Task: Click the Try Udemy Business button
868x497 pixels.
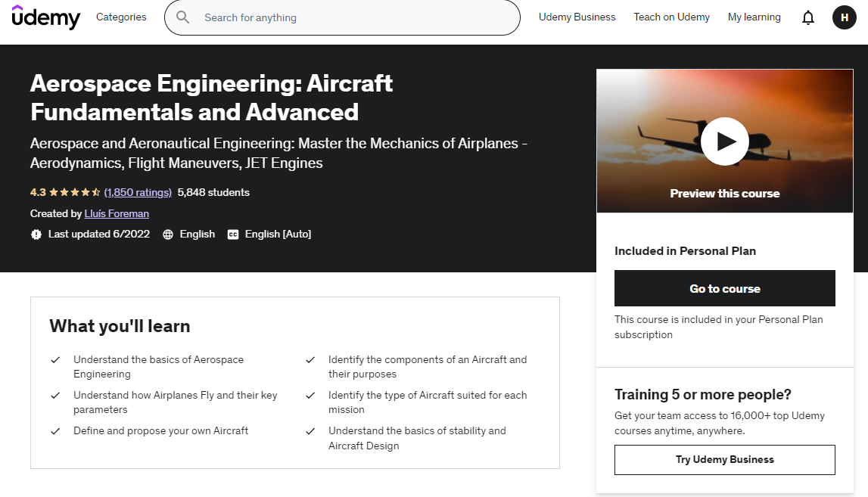Action: [x=725, y=459]
